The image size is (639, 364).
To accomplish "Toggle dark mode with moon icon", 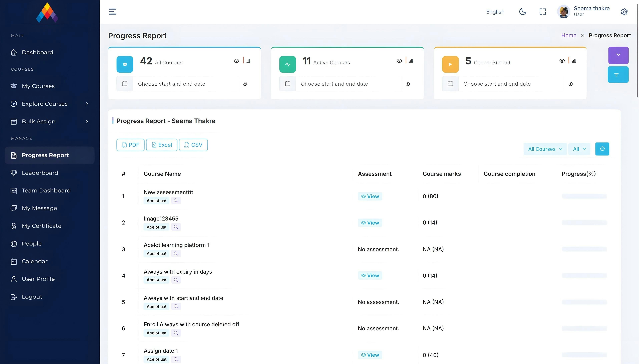I will [x=523, y=11].
